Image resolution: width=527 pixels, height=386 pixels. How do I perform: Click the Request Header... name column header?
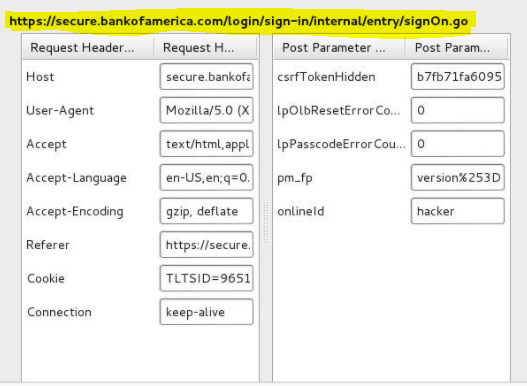(88, 48)
